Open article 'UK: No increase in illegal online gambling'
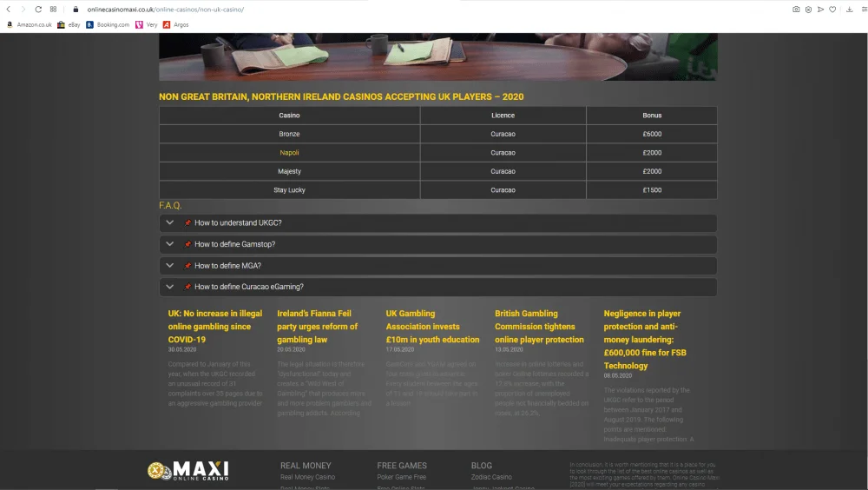The image size is (868, 490). pyautogui.click(x=215, y=327)
